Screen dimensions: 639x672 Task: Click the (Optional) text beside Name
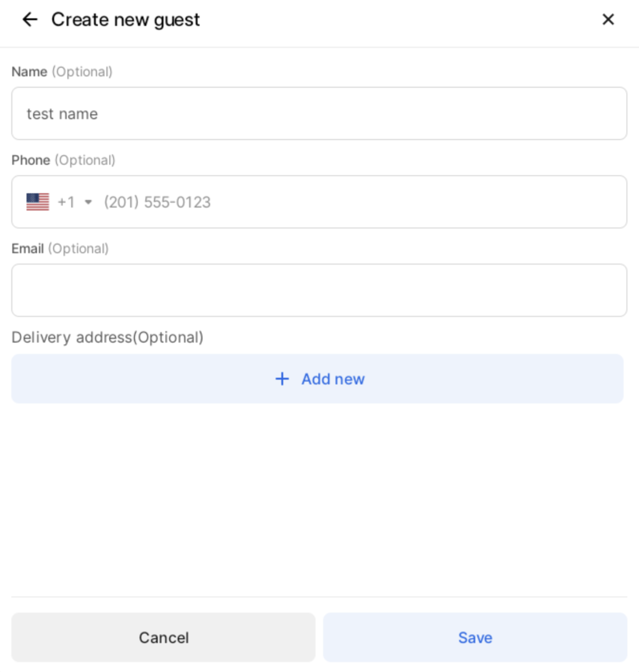pyautogui.click(x=82, y=72)
